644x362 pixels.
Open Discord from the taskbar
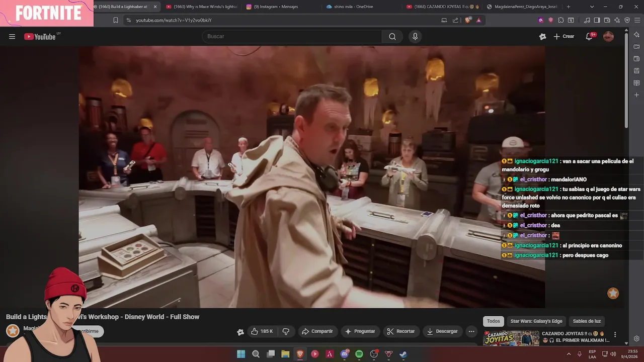click(345, 354)
